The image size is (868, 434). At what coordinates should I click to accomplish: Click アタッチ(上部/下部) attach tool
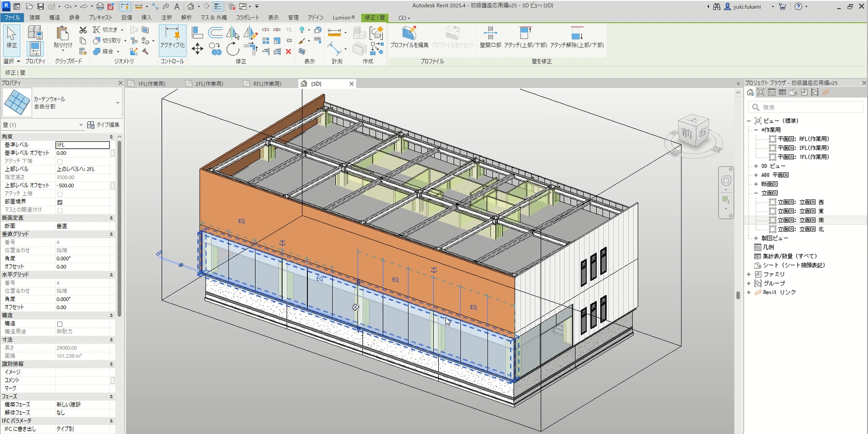click(526, 38)
